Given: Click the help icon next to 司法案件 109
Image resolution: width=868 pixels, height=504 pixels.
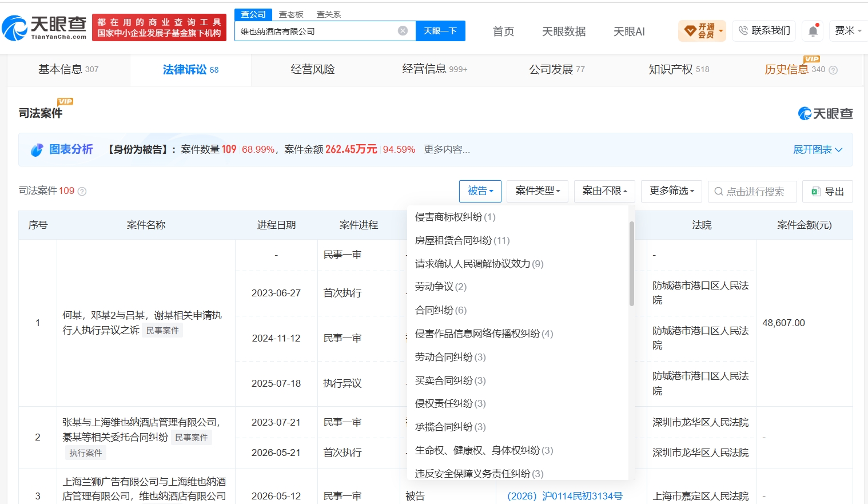Looking at the screenshot, I should tap(82, 191).
